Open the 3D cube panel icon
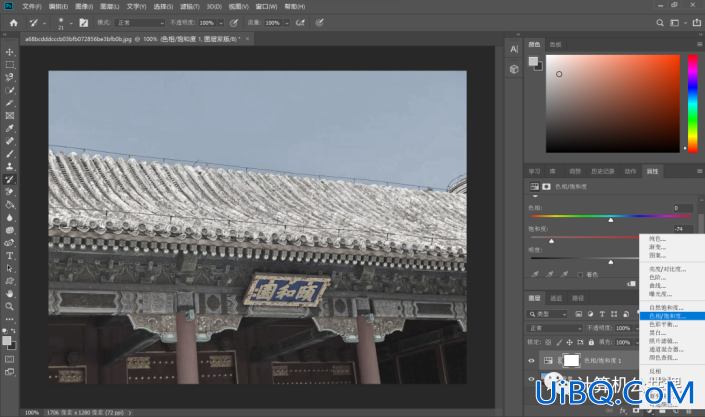 (x=514, y=69)
